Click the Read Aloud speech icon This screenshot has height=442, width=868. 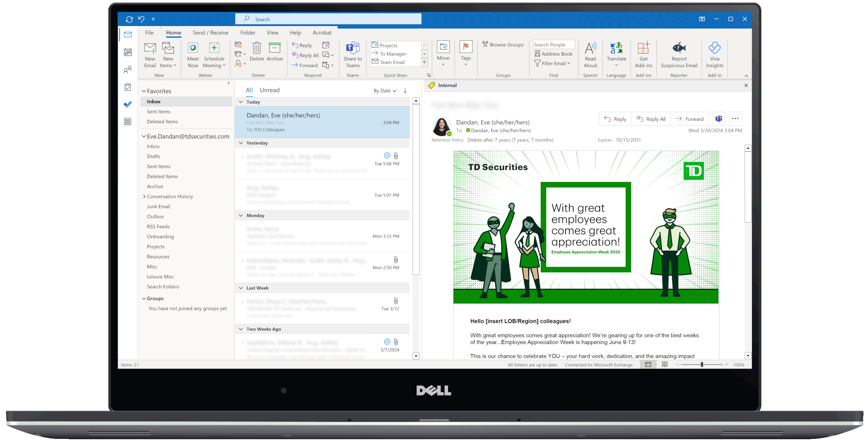point(590,48)
